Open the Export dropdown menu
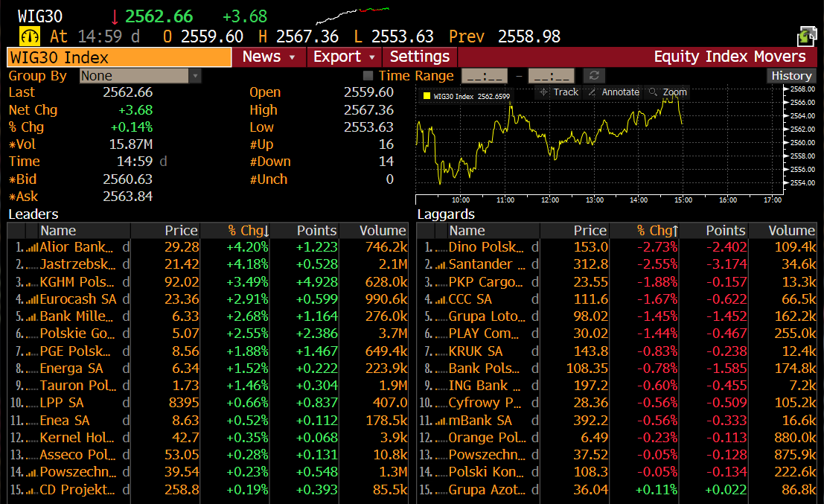This screenshot has height=504, width=824. 344,57
